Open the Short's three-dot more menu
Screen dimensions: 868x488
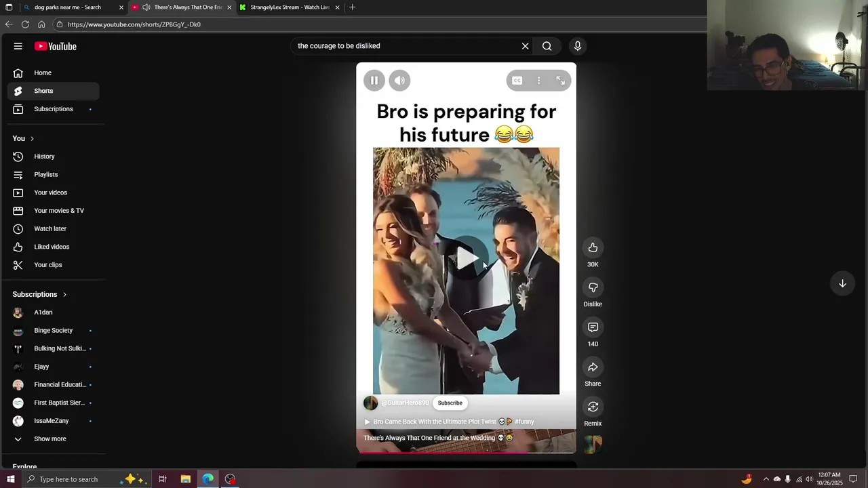click(x=539, y=81)
